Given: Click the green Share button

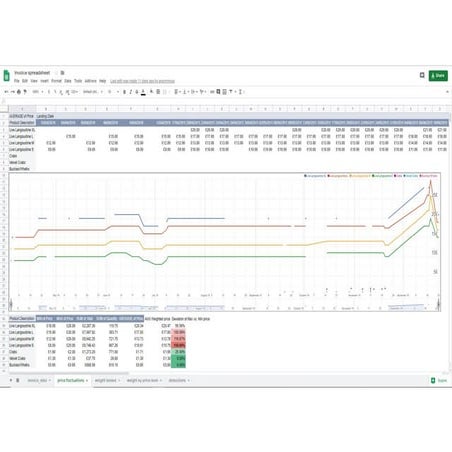Looking at the screenshot, I should [x=438, y=76].
